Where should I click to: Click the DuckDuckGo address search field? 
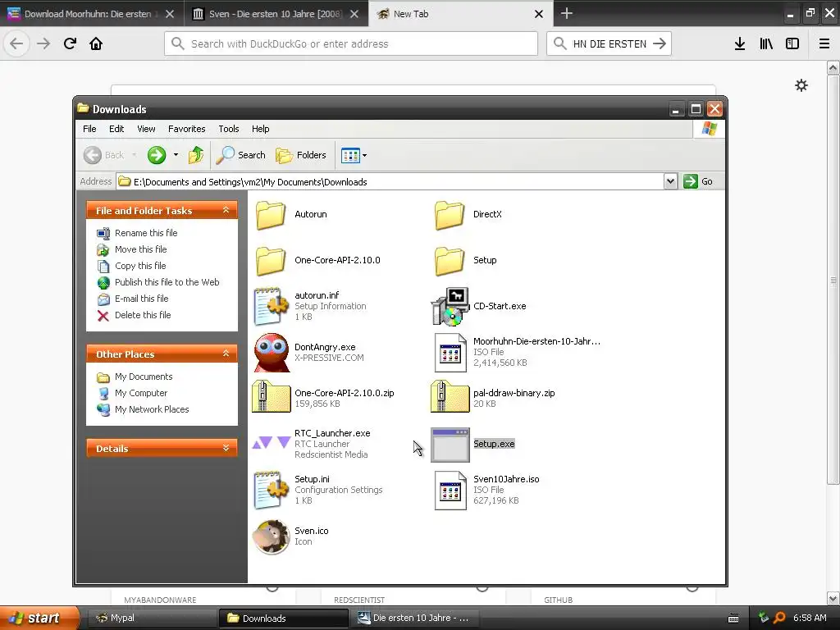351,43
